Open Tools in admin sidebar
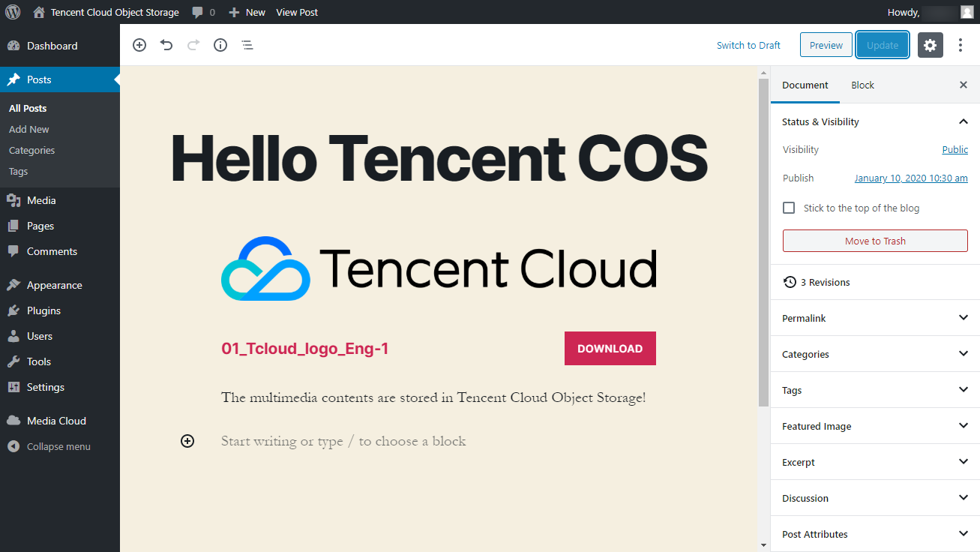The image size is (980, 552). tap(60, 361)
